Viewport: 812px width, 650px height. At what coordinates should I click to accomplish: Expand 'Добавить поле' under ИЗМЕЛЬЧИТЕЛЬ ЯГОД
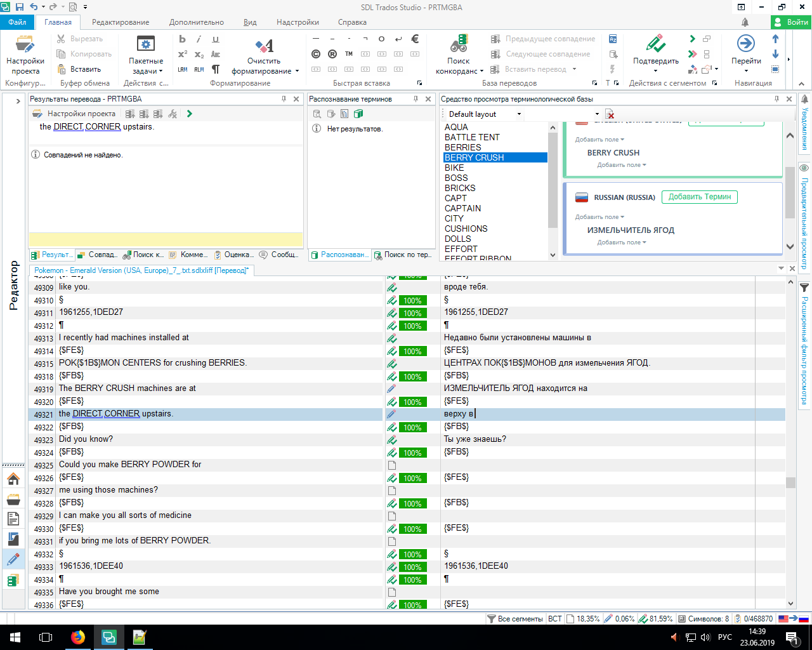621,242
